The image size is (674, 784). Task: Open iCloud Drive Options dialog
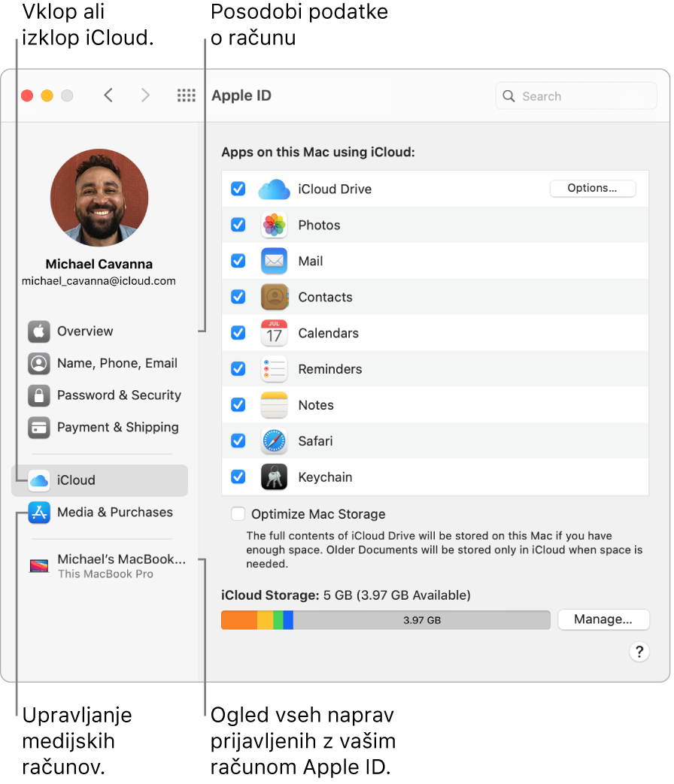pyautogui.click(x=593, y=188)
